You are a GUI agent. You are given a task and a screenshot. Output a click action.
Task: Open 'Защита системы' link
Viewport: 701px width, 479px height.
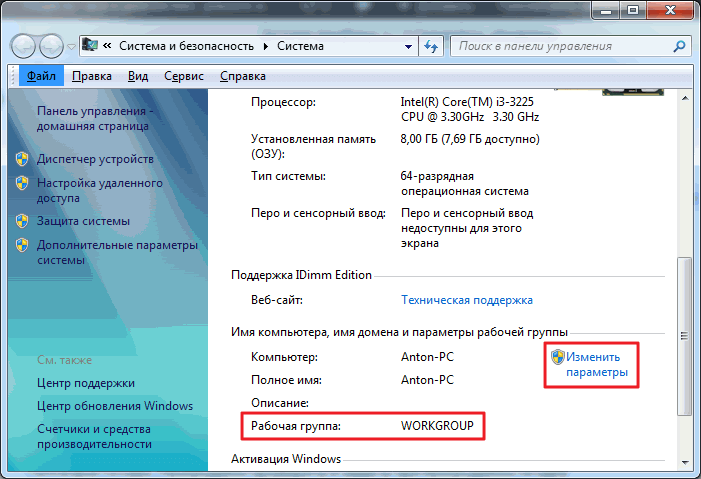pyautogui.click(x=83, y=221)
